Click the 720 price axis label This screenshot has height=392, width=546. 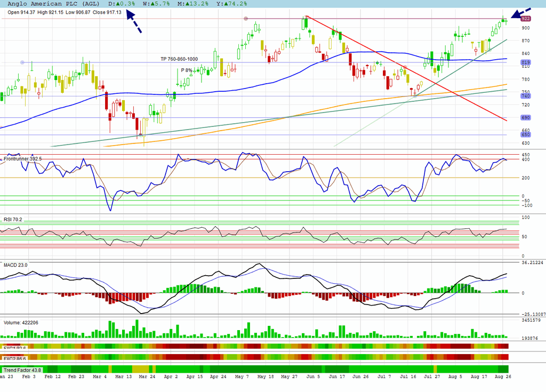pyautogui.click(x=525, y=105)
